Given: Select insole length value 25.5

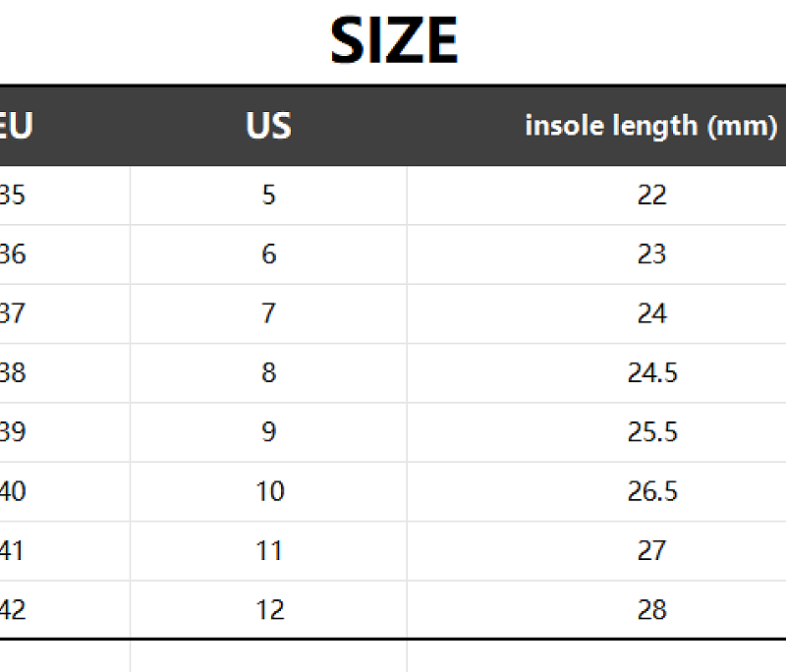Looking at the screenshot, I should coord(652,432).
